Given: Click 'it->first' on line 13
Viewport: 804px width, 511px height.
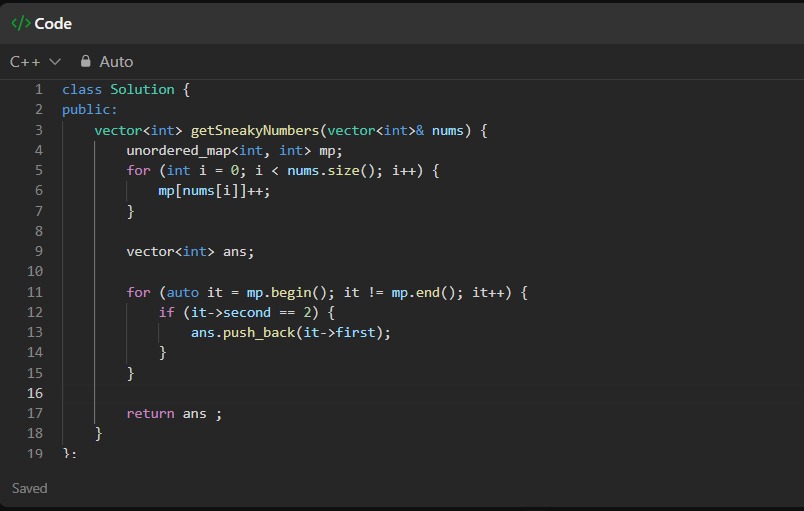Looking at the screenshot, I should [x=339, y=333].
